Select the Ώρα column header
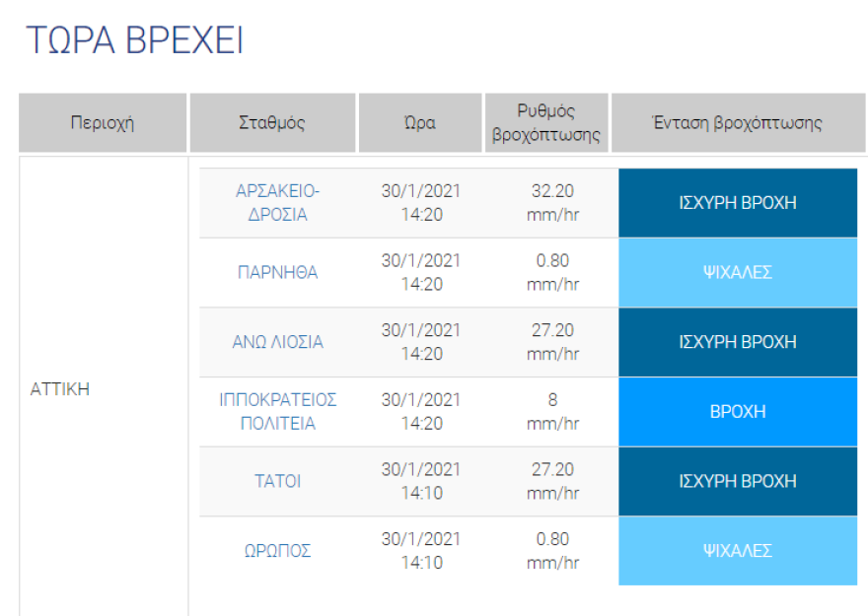 (x=419, y=123)
